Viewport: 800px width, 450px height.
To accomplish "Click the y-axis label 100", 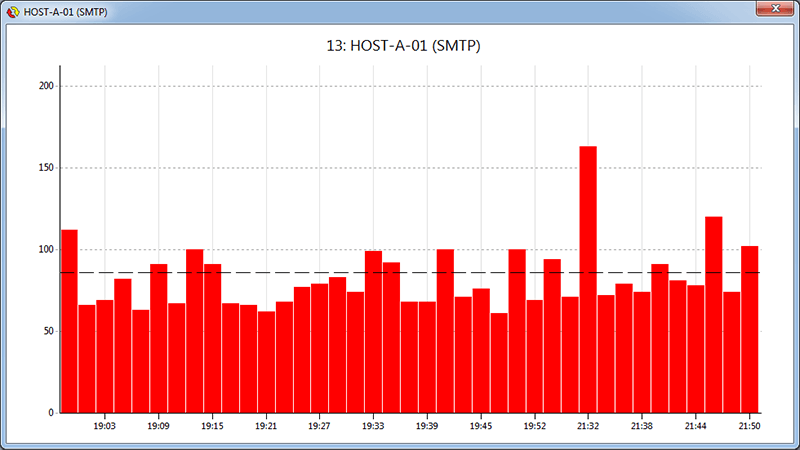I will pos(46,249).
